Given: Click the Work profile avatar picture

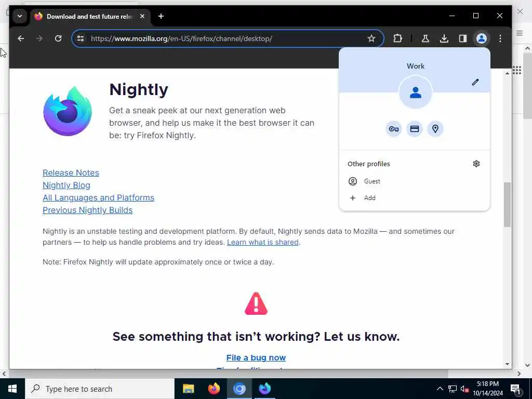Looking at the screenshot, I should (416, 92).
